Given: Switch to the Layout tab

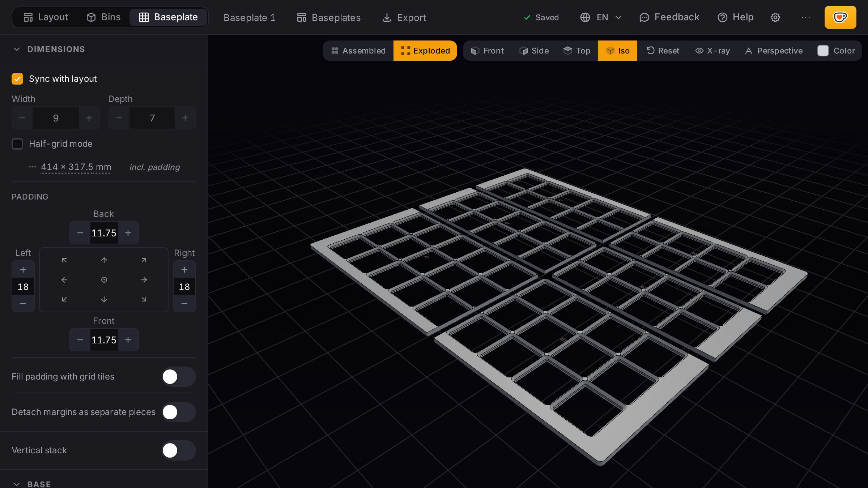Looking at the screenshot, I should pos(46,17).
